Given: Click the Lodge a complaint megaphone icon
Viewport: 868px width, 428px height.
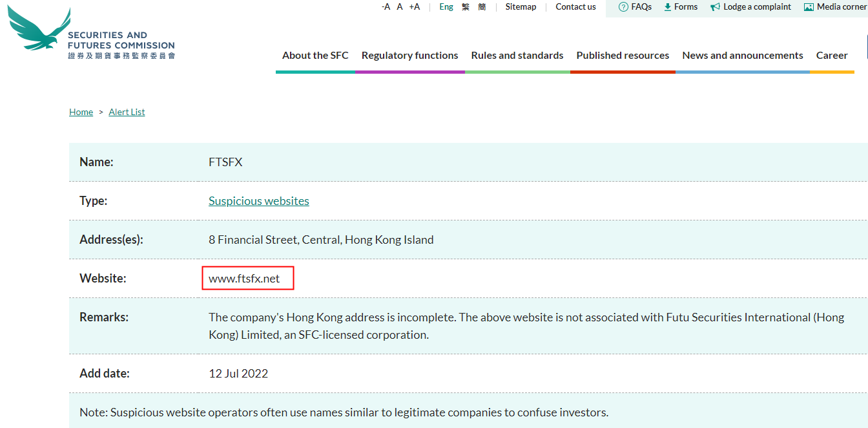Looking at the screenshot, I should coord(715,7).
